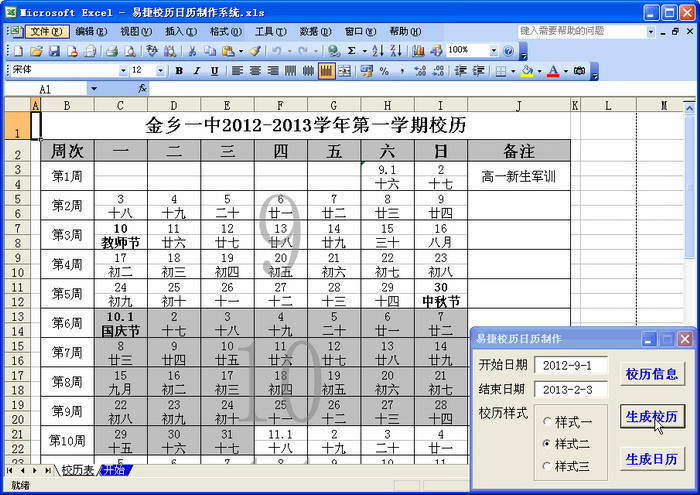This screenshot has width=700, height=495.
Task: Open the 格式 menu
Action: point(226,32)
